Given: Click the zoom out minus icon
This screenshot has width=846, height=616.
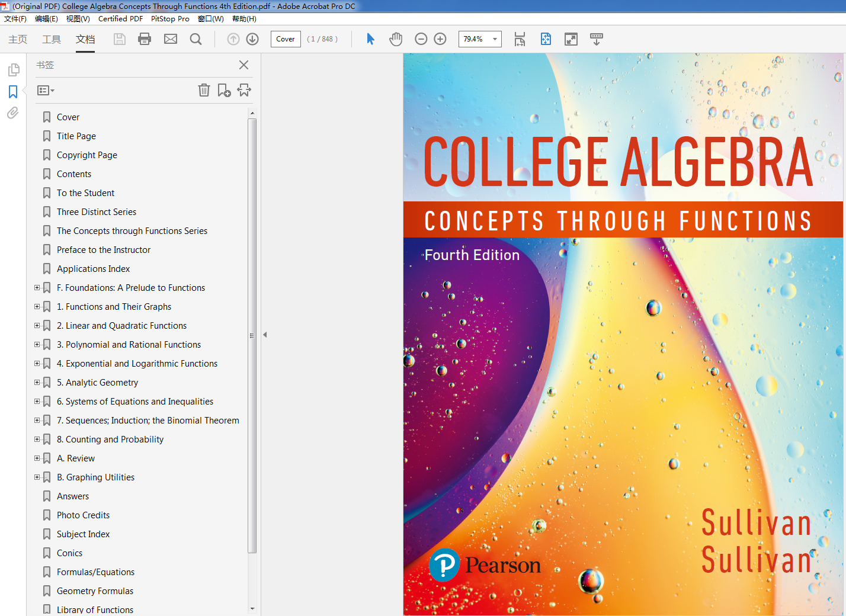Looking at the screenshot, I should [421, 39].
